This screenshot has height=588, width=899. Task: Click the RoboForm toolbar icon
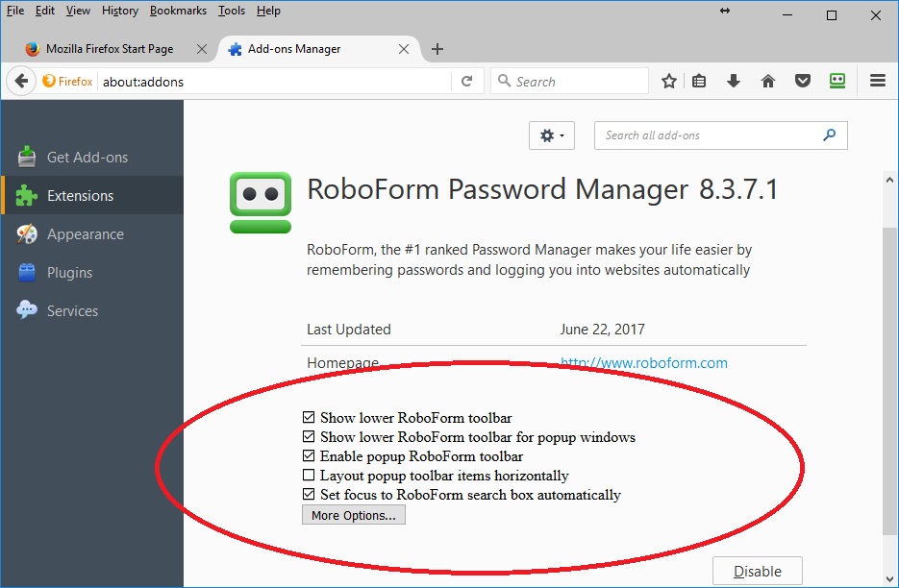837,82
